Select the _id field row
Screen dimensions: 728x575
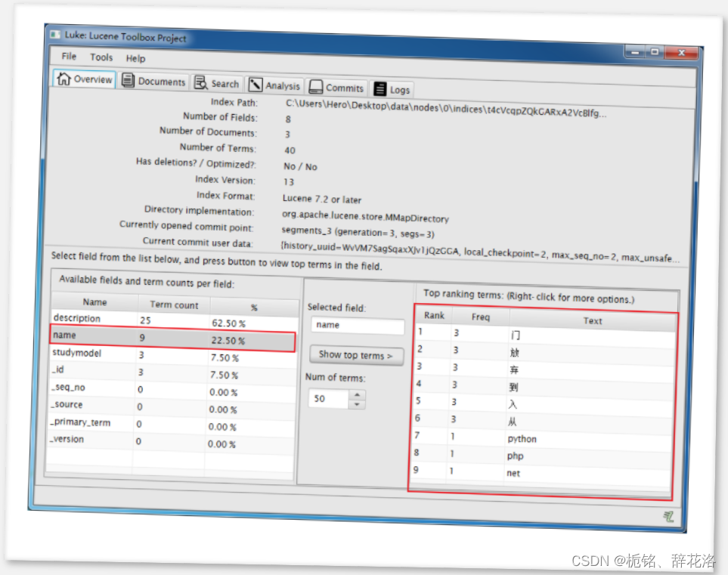(x=172, y=373)
